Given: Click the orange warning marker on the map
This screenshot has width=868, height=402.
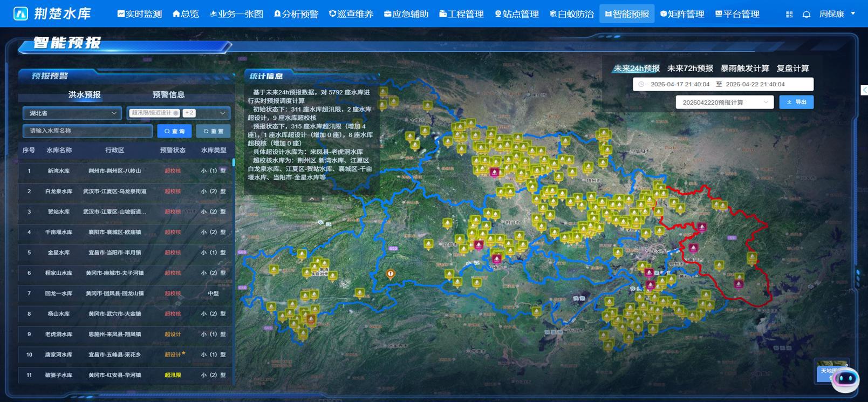Looking at the screenshot, I should pyautogui.click(x=391, y=274).
